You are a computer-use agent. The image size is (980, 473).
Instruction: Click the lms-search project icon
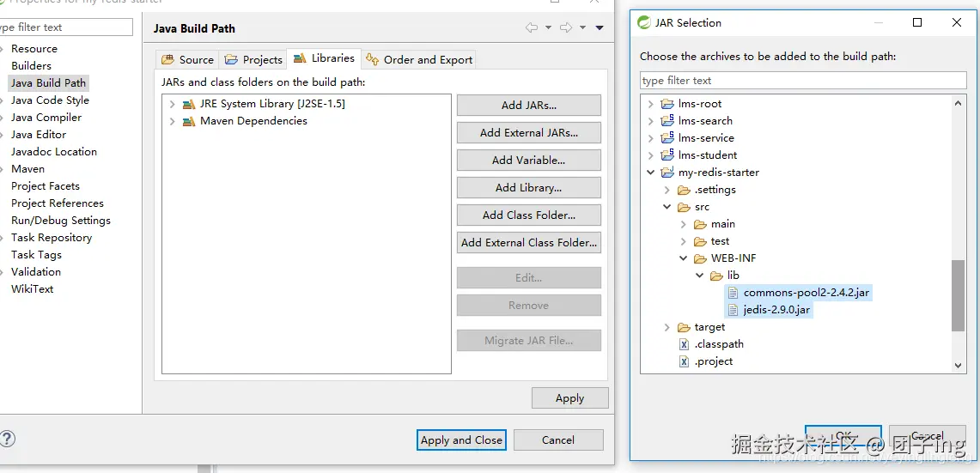pyautogui.click(x=667, y=121)
